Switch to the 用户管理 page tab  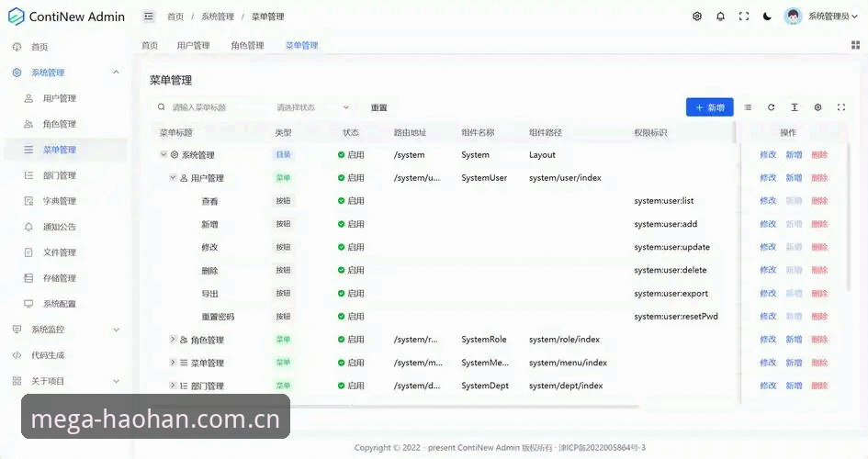pyautogui.click(x=193, y=45)
